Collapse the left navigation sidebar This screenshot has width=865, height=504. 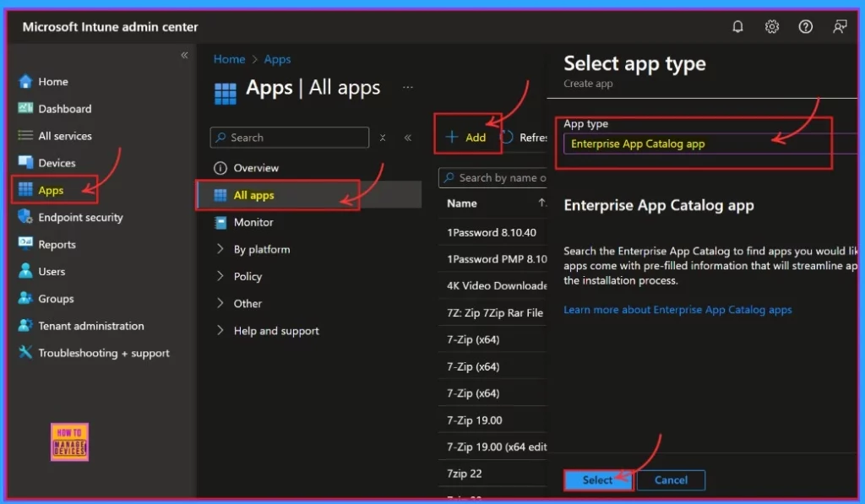(x=184, y=55)
